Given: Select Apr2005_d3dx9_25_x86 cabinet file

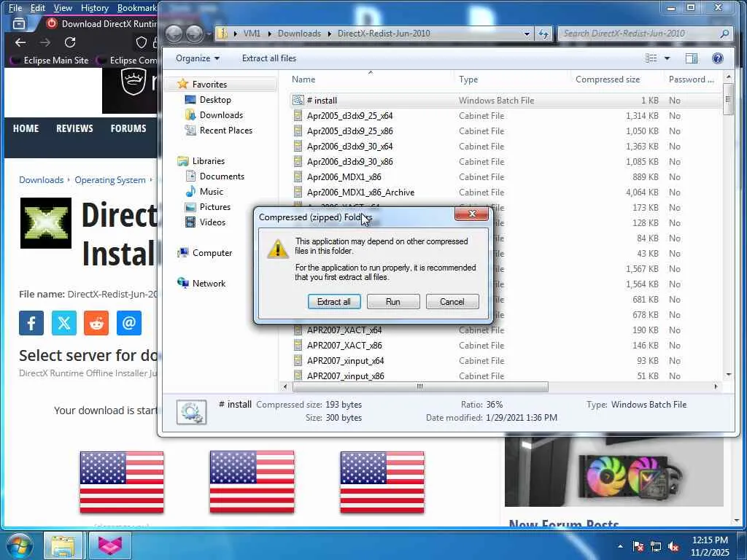Looking at the screenshot, I should [349, 131].
